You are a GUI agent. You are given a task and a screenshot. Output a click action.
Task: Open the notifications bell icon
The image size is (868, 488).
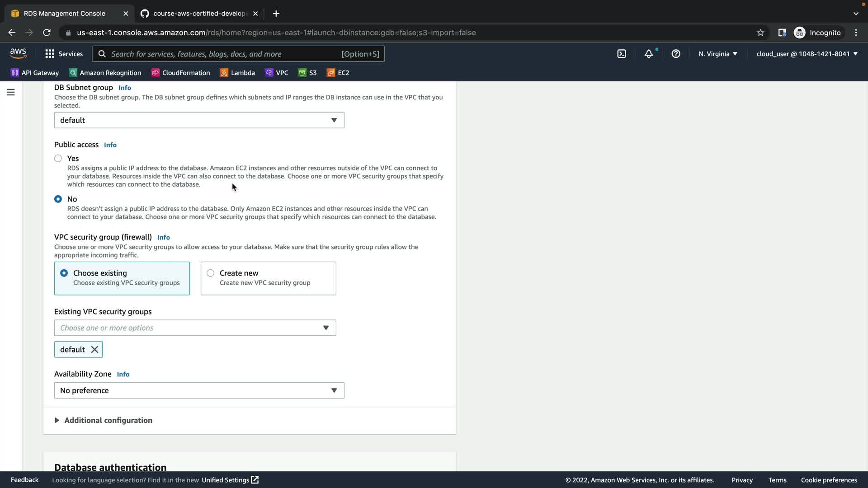coord(649,54)
